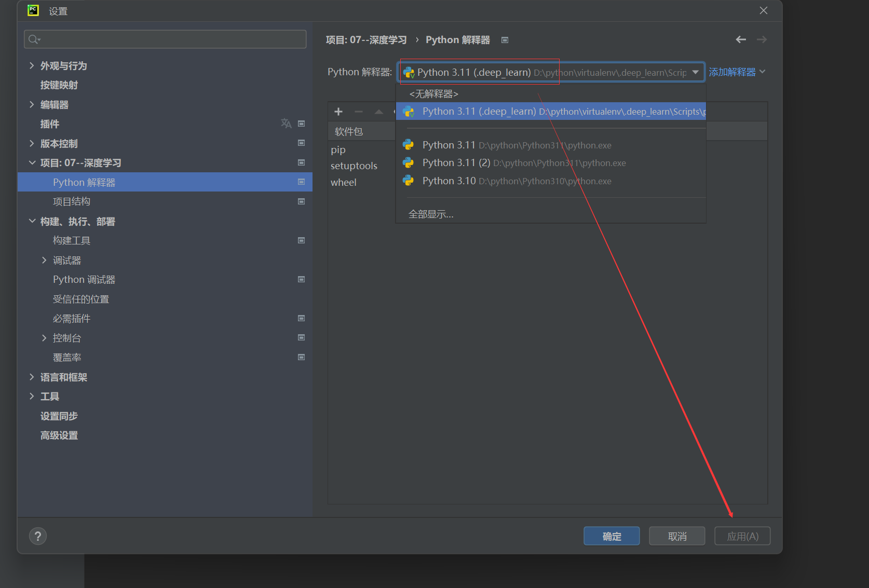The height and width of the screenshot is (588, 869).
Task: Open 必需插件 settings
Action: [72, 318]
